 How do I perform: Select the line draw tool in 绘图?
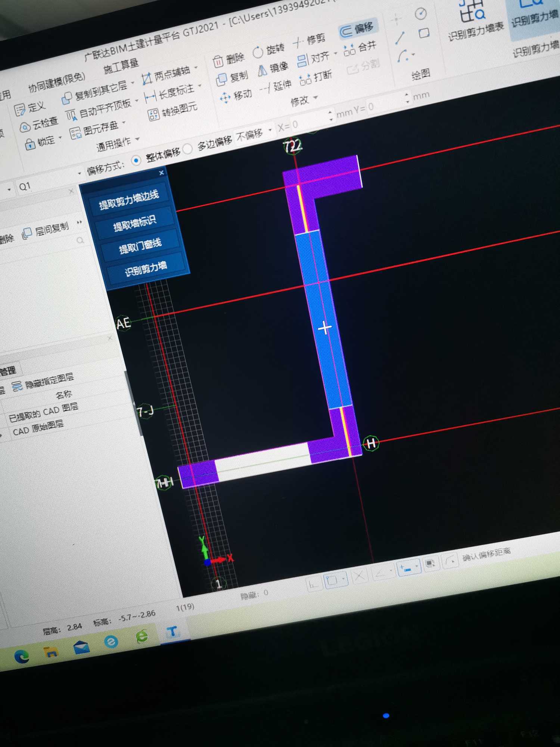[x=400, y=38]
